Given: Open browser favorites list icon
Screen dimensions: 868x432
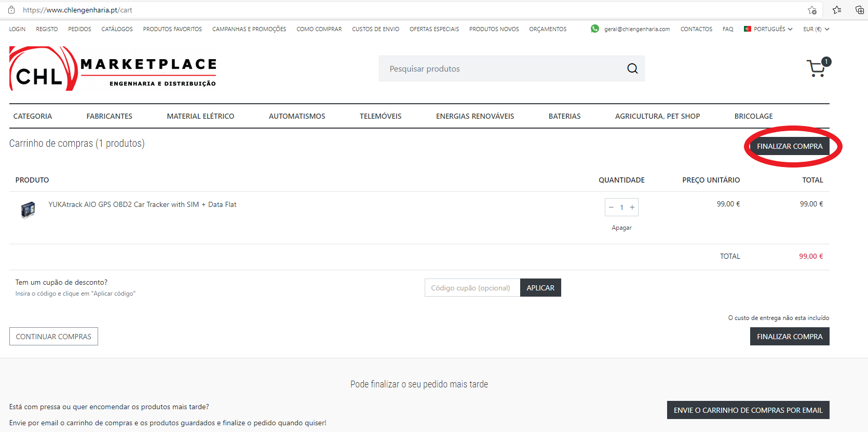Looking at the screenshot, I should [837, 10].
